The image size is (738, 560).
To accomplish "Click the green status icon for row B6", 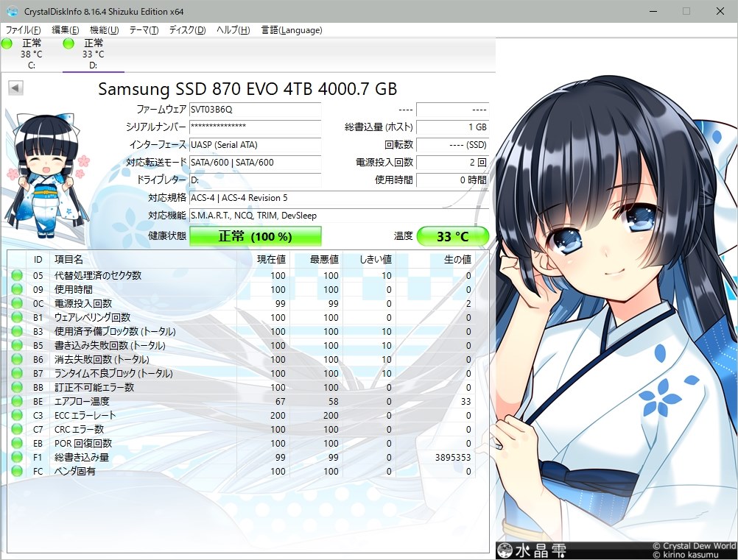I will (x=17, y=359).
